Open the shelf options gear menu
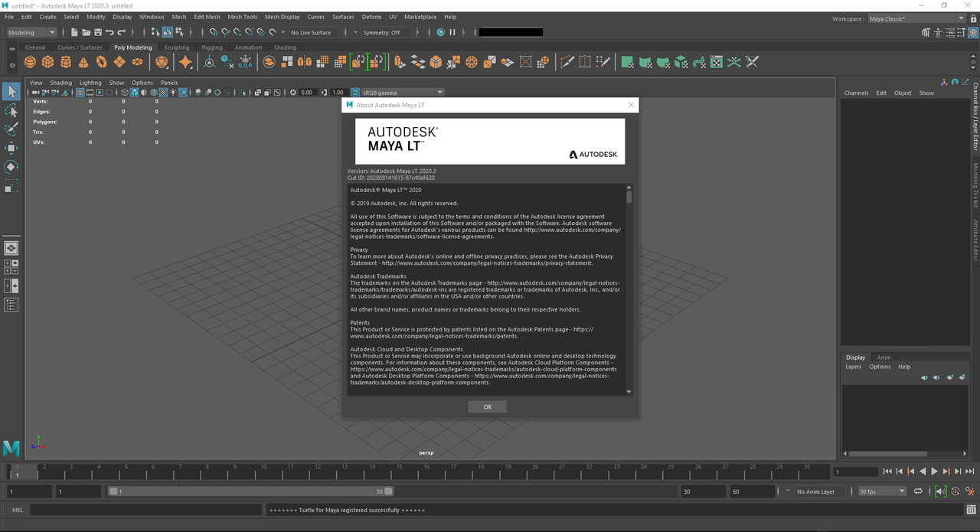Image resolution: width=980 pixels, height=532 pixels. (x=11, y=65)
